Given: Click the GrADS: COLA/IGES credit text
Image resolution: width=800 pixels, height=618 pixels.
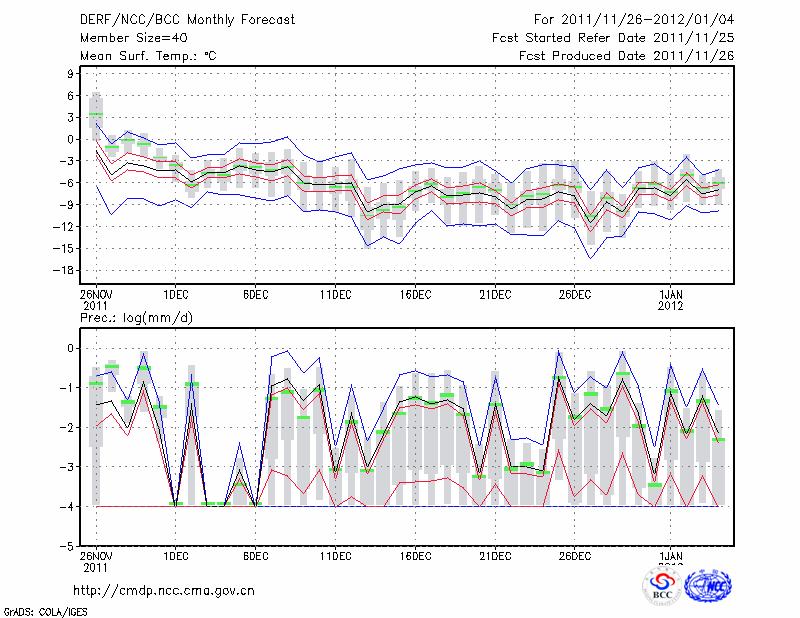Looking at the screenshot, I should coord(44,610).
